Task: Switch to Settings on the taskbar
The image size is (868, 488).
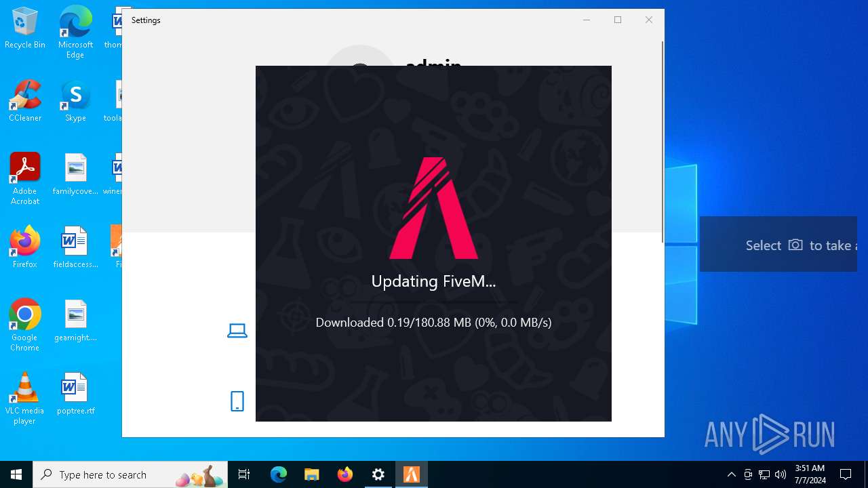Action: tap(378, 474)
